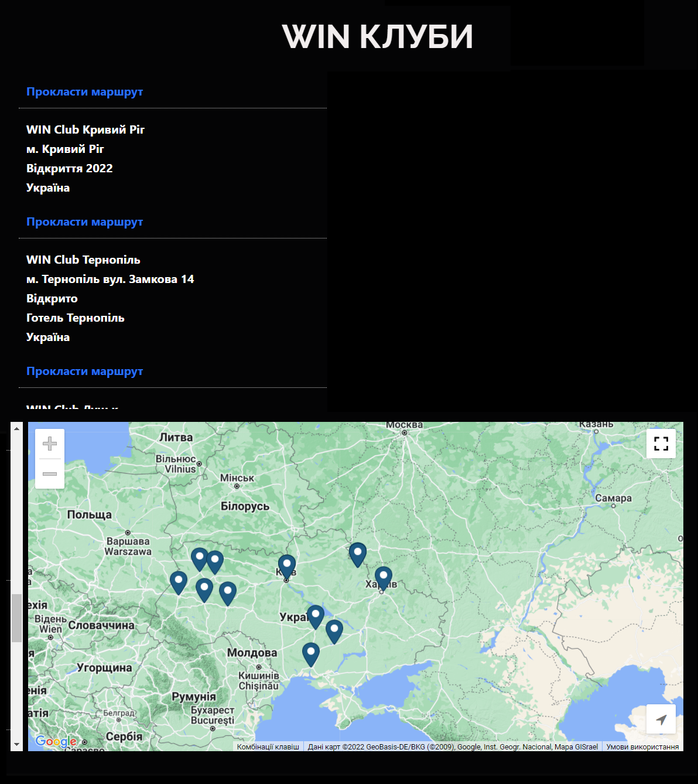
Task: Open the Google logo on the map
Action: (56, 741)
